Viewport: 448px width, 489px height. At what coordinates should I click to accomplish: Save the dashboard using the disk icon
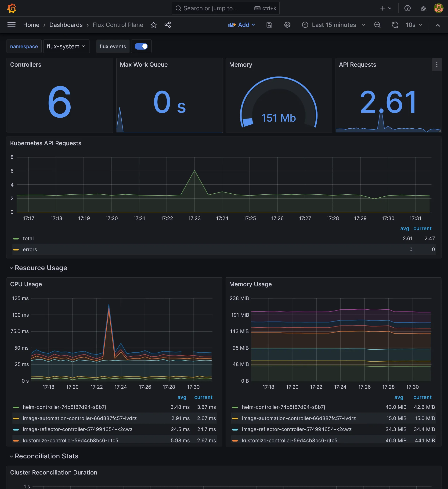coord(269,25)
